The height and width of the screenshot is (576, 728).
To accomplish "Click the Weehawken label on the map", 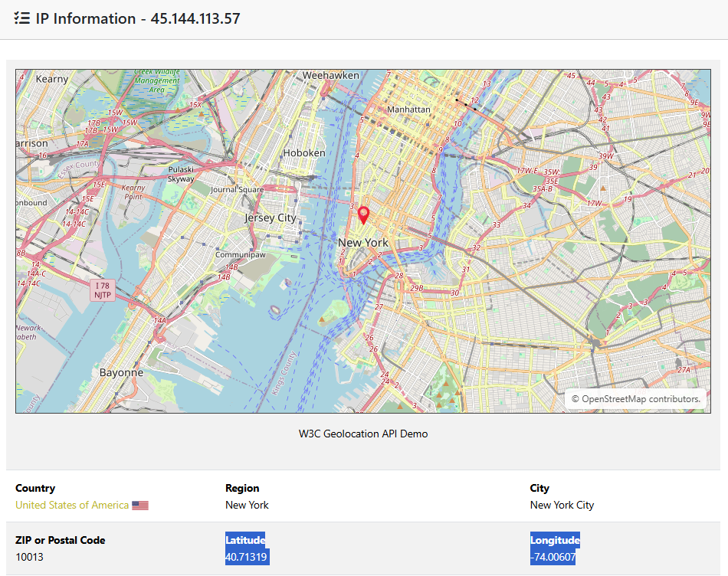I will pyautogui.click(x=330, y=75).
